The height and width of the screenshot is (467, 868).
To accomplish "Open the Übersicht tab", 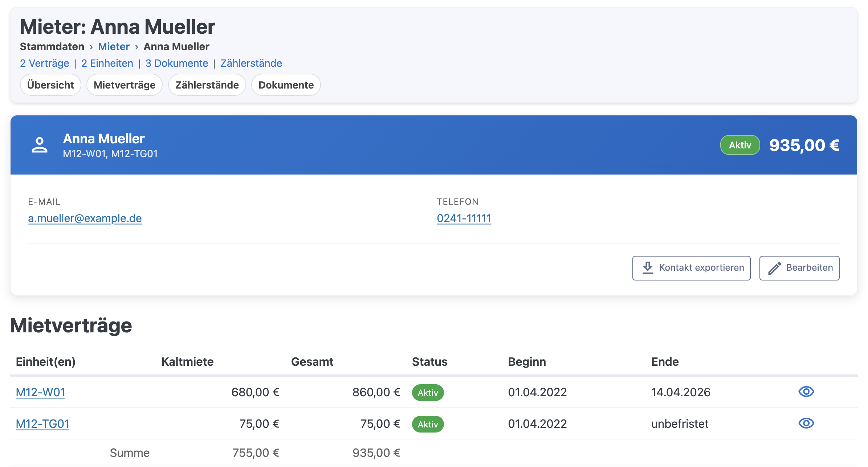I will point(50,85).
